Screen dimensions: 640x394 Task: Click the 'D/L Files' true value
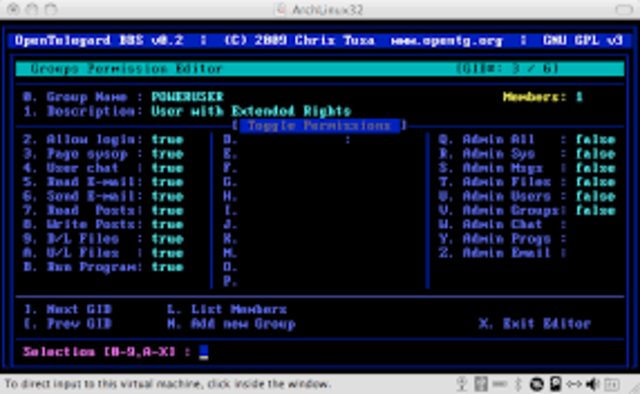click(x=167, y=239)
